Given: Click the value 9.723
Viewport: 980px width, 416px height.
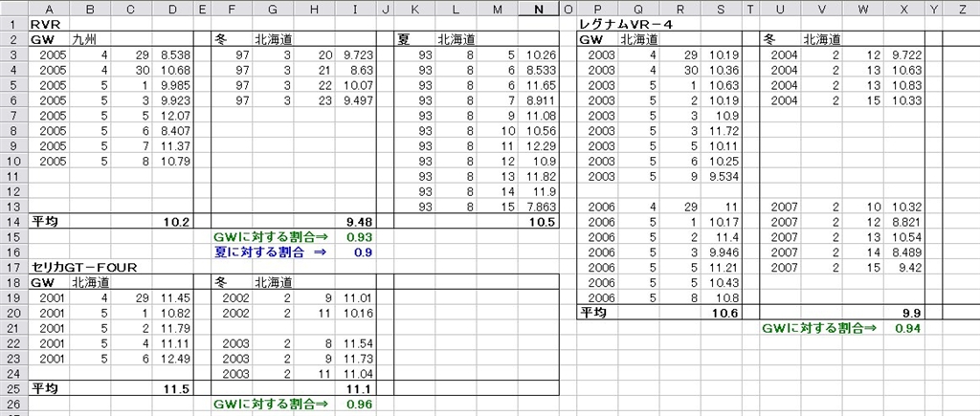Looking at the screenshot, I should pos(358,55).
